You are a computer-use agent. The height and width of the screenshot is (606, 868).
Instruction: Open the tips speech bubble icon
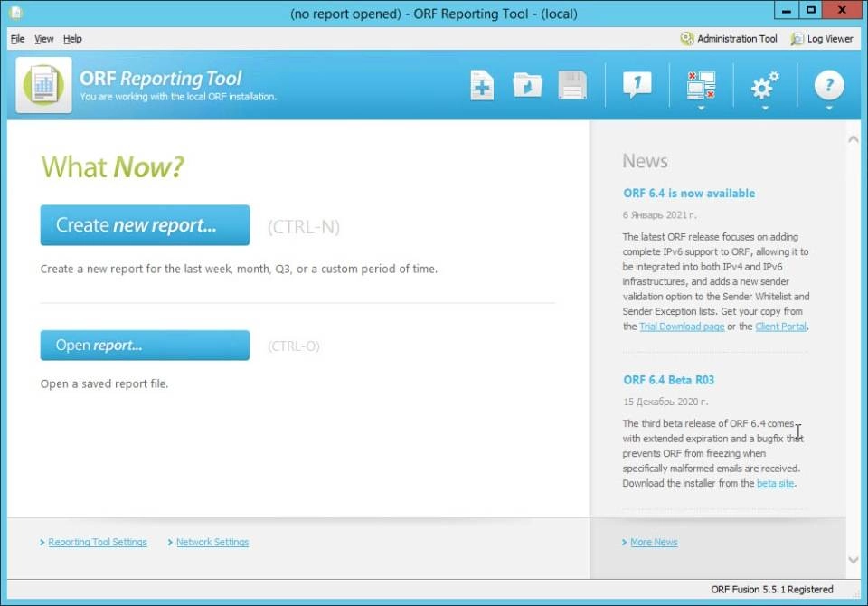pos(637,85)
